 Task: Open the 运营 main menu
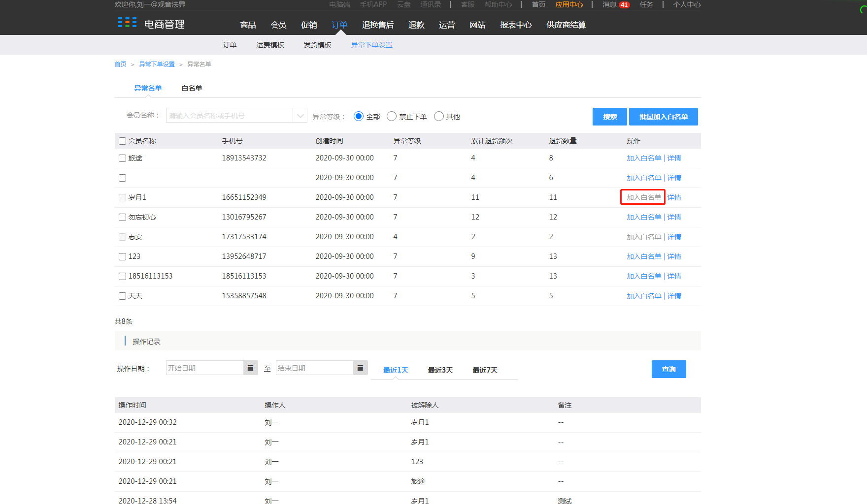click(447, 25)
